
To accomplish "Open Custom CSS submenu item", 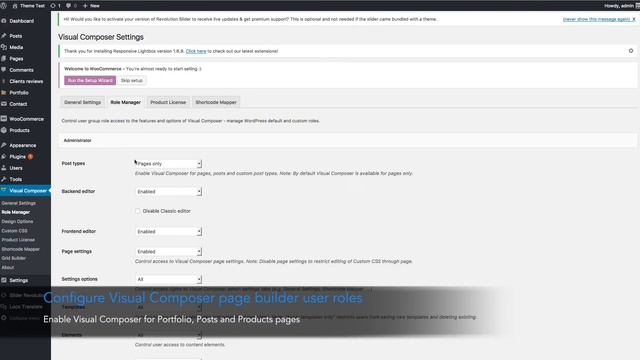I will 14,231.
